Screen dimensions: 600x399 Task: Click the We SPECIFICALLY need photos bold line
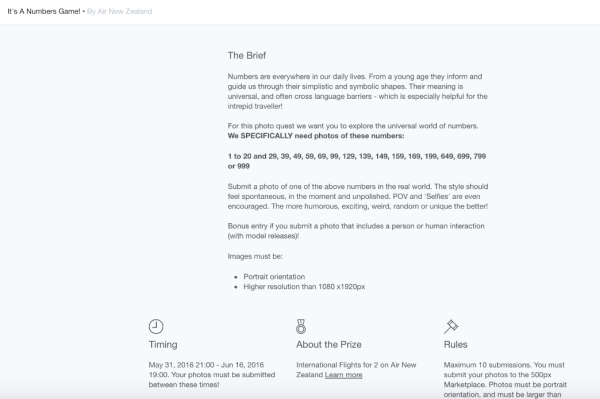pos(316,136)
